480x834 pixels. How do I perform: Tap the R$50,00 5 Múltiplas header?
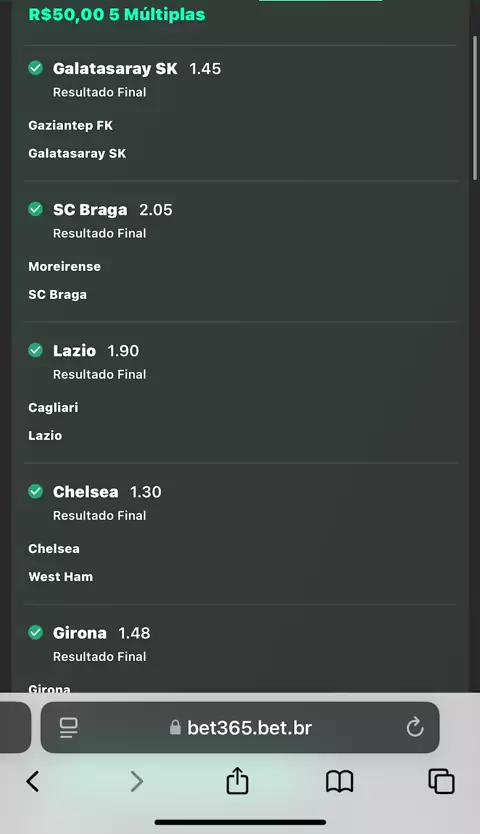click(117, 14)
